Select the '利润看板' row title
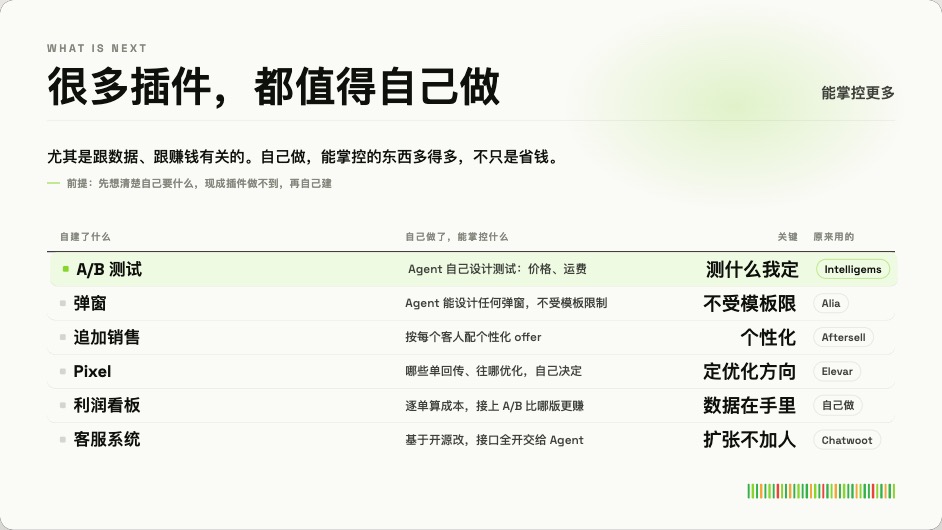The image size is (942, 530). click(x=106, y=406)
